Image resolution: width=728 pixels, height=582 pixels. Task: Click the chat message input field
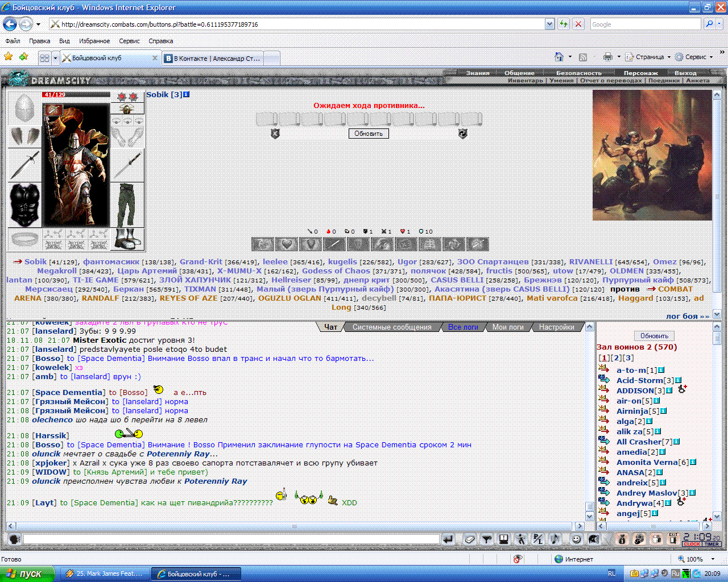(231, 539)
